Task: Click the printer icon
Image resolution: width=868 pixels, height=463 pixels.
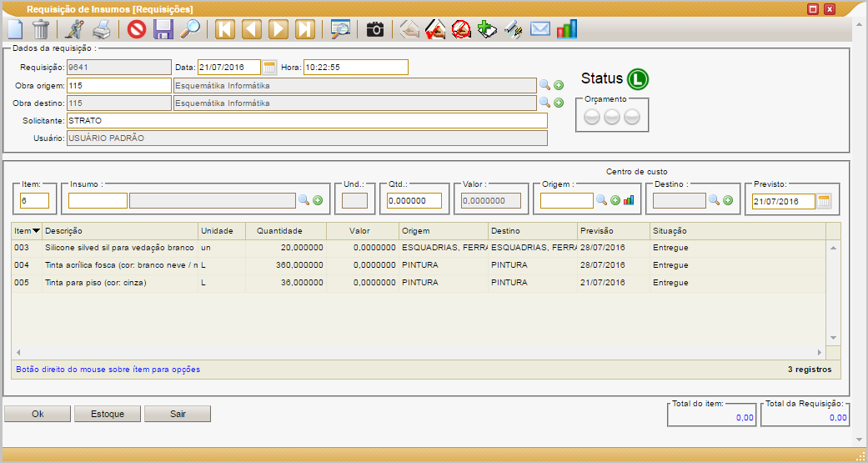Action: [101, 29]
